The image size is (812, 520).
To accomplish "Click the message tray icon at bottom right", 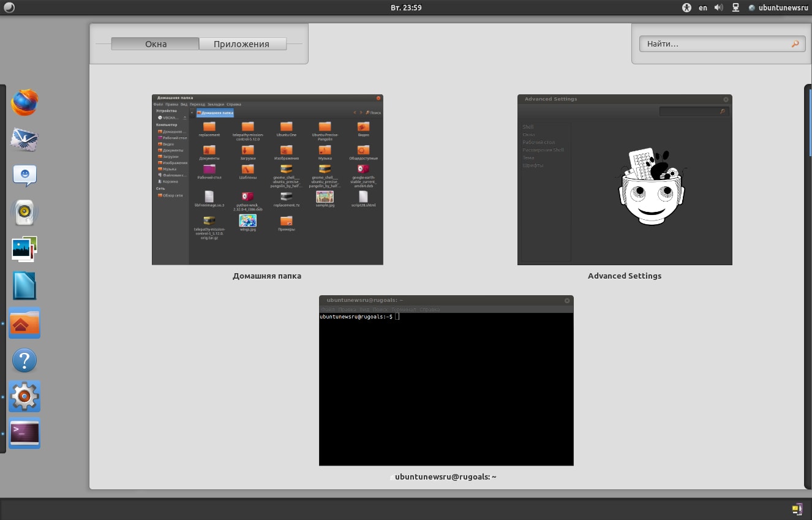I will coord(797,509).
